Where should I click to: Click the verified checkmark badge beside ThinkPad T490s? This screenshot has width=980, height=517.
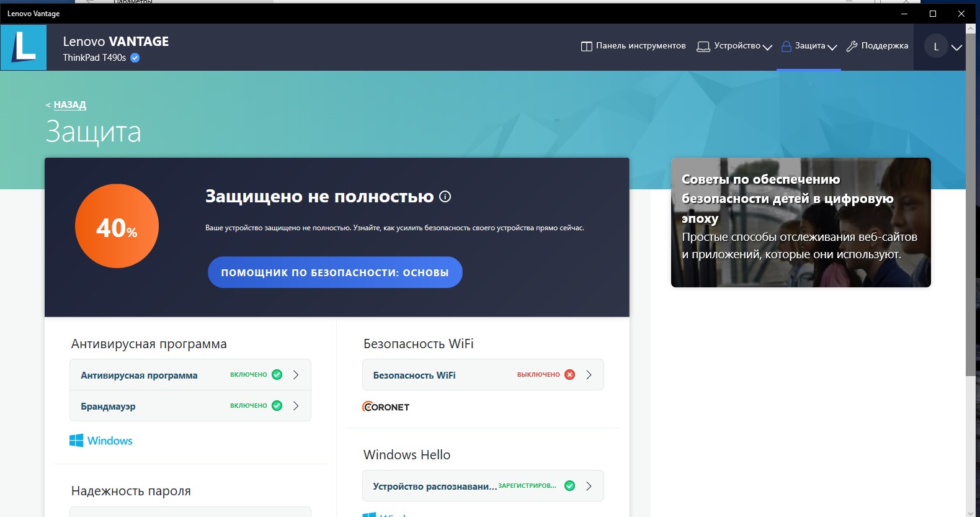tap(135, 58)
